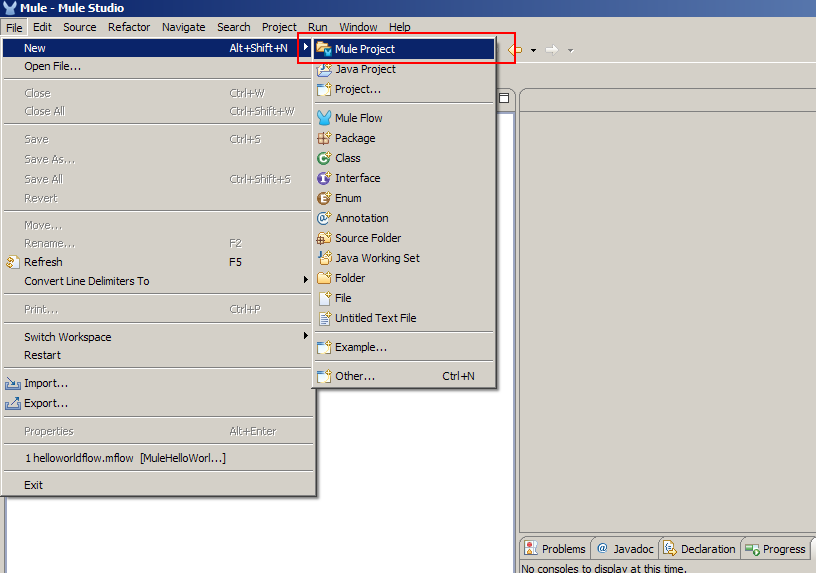The image size is (816, 574).
Task: Click the Problems tab icon
Action: tap(531, 548)
